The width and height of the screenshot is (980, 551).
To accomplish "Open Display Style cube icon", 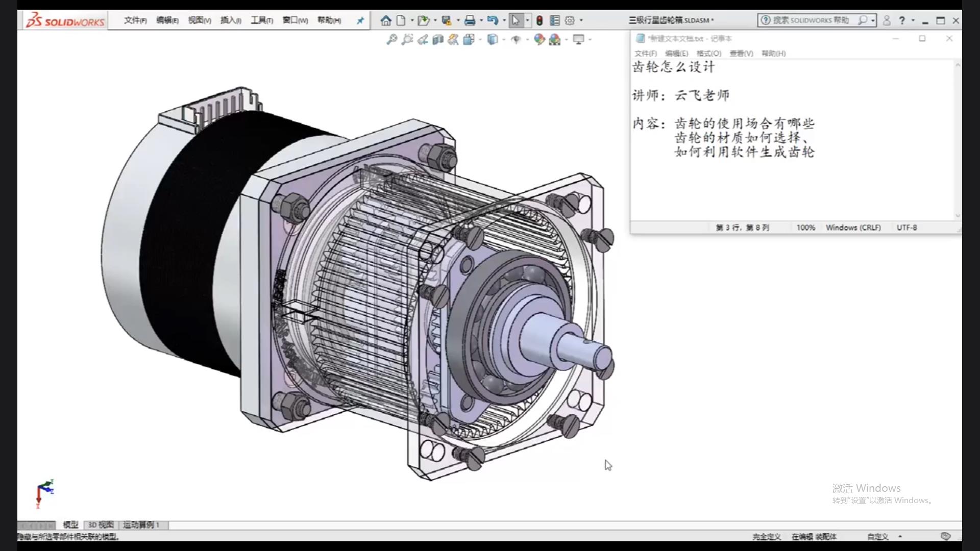I will coord(492,39).
